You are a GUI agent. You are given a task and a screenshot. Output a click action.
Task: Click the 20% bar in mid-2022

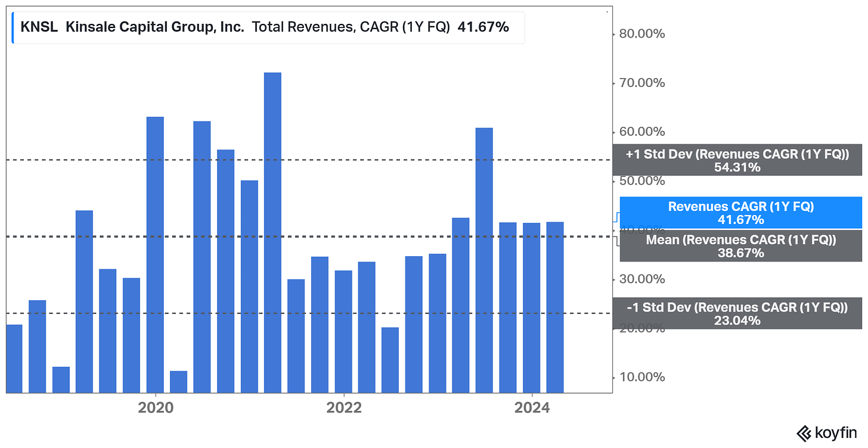[390, 360]
